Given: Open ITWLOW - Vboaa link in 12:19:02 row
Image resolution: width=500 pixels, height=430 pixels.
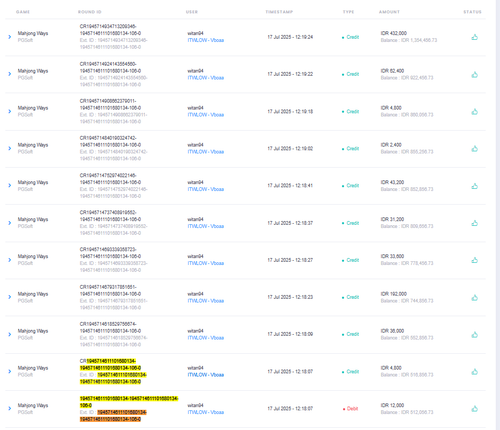Looking at the screenshot, I should [206, 152].
